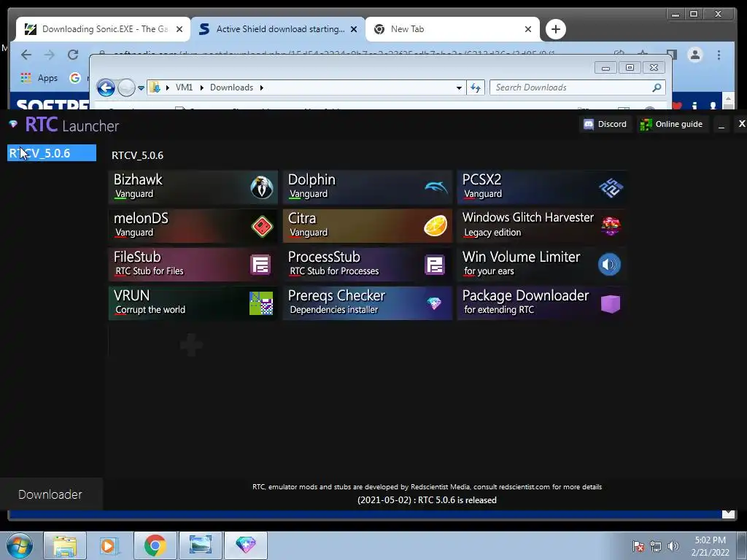Switch to the New Tab Chrome tab
747x560 pixels.
coord(452,29)
